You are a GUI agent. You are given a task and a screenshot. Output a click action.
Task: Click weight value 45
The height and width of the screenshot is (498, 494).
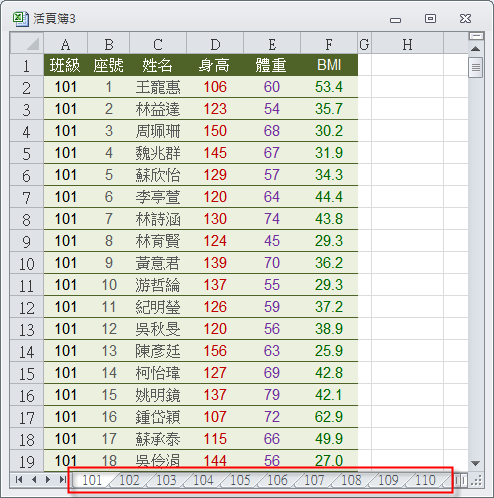point(272,241)
